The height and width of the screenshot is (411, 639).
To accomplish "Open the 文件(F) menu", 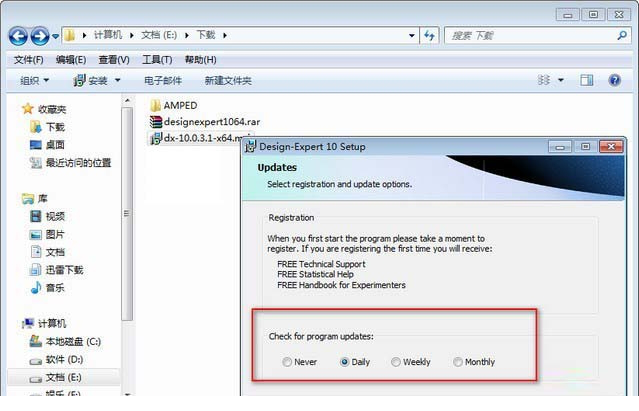I will (x=29, y=60).
